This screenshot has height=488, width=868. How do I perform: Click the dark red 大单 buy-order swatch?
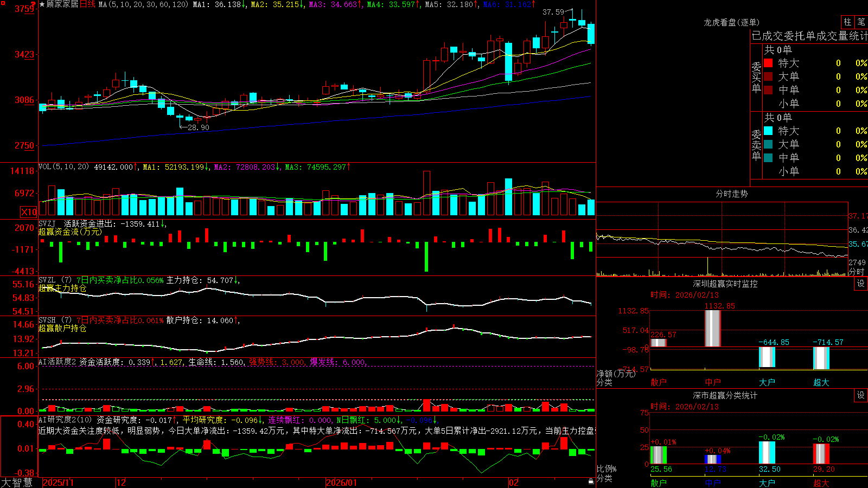[768, 76]
